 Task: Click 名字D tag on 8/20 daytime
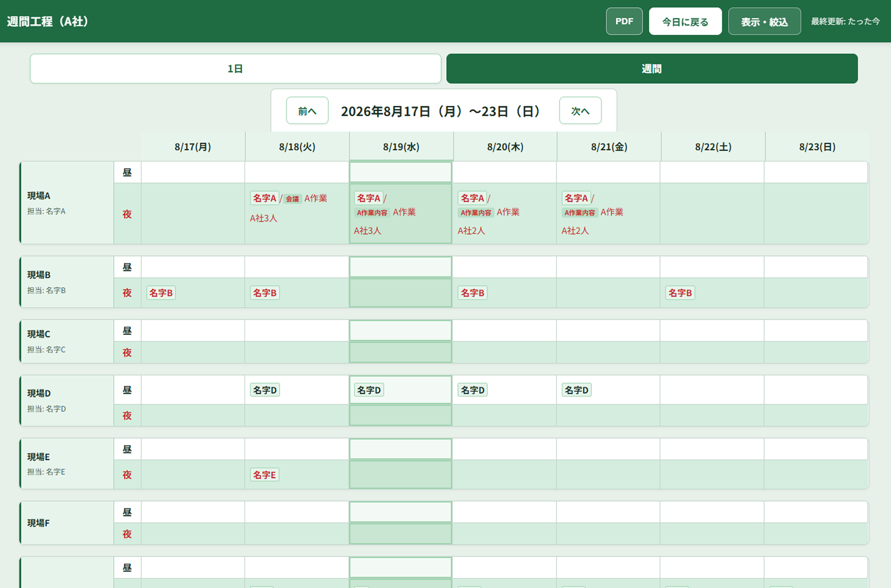point(472,390)
